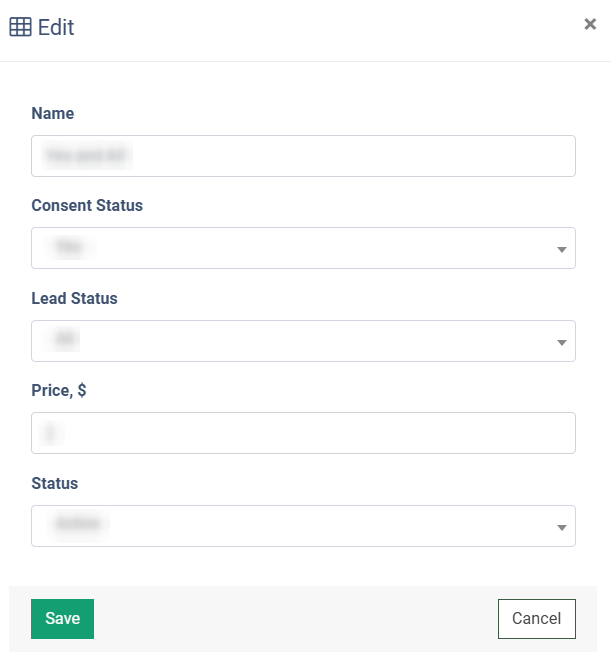Click the blurred selected value in Status dropdown
This screenshot has height=665, width=611.
click(x=78, y=524)
